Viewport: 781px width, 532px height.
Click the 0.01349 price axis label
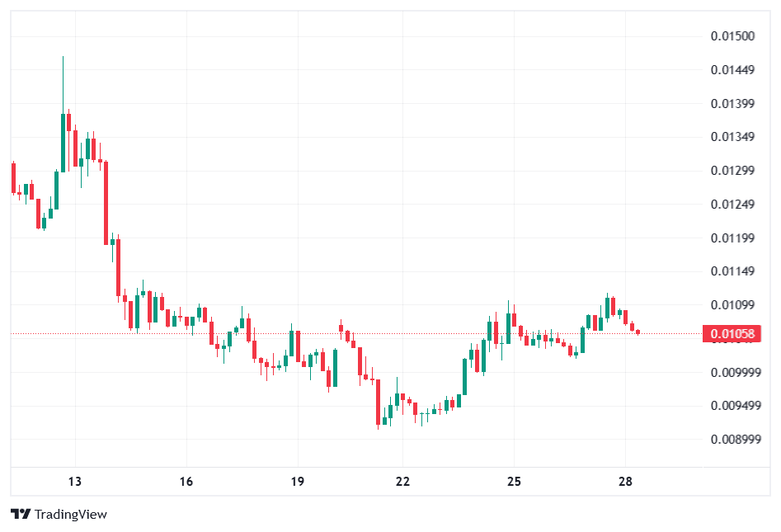[x=732, y=136]
